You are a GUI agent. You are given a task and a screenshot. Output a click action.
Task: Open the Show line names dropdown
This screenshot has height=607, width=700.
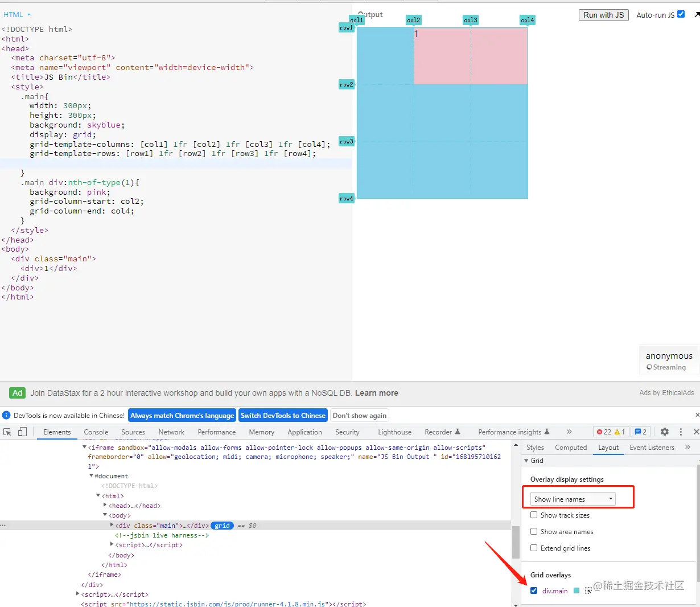click(x=573, y=499)
